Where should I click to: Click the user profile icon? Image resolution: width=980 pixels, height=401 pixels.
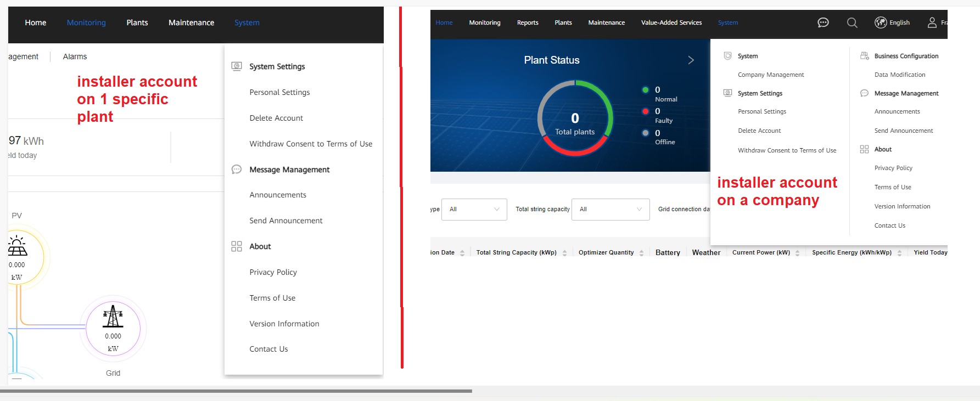coord(932,22)
